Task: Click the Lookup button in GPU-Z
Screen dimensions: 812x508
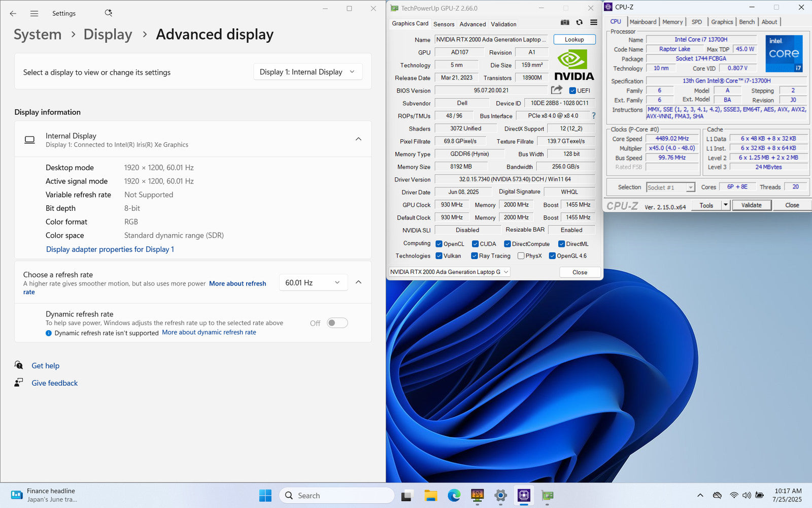Action: pyautogui.click(x=574, y=40)
